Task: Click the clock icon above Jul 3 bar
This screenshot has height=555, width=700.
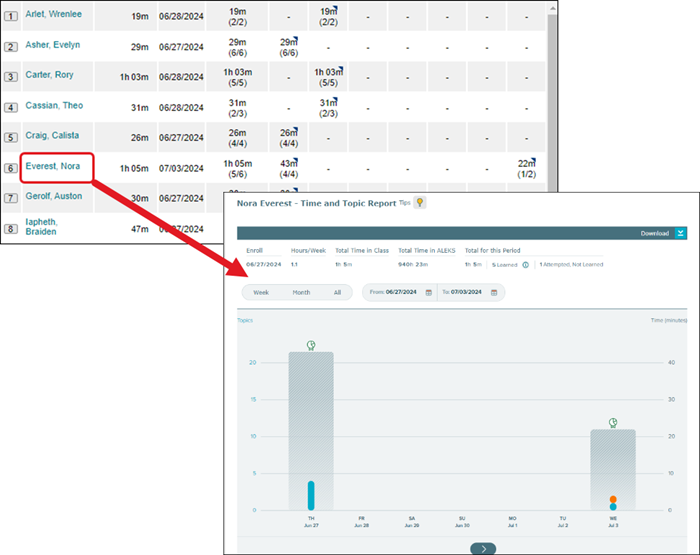Action: point(613,423)
